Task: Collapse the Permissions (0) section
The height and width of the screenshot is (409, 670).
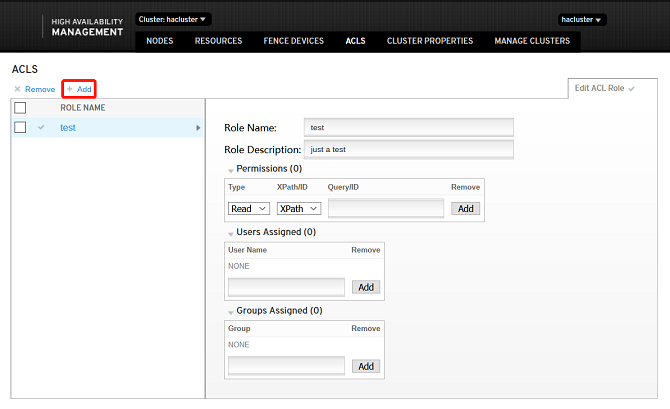Action: pyautogui.click(x=231, y=169)
